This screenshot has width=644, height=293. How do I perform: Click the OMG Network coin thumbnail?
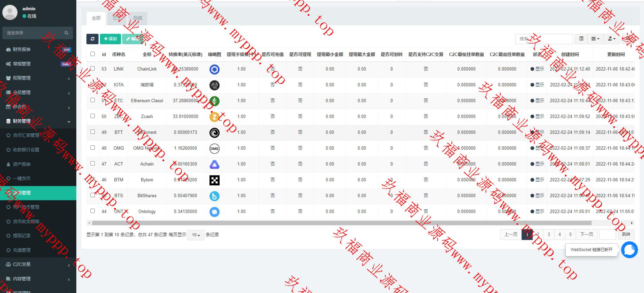(x=215, y=148)
